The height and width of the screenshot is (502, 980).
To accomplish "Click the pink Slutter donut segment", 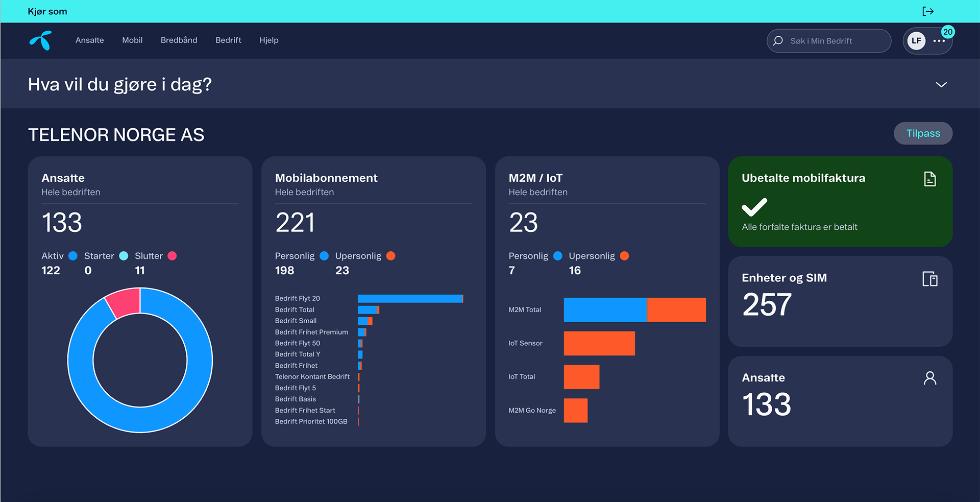I will (124, 302).
